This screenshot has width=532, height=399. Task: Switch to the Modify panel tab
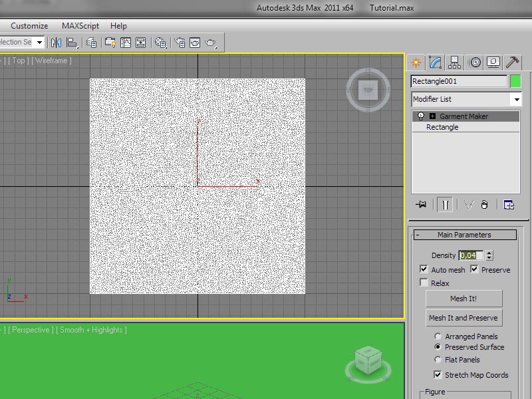(436, 63)
